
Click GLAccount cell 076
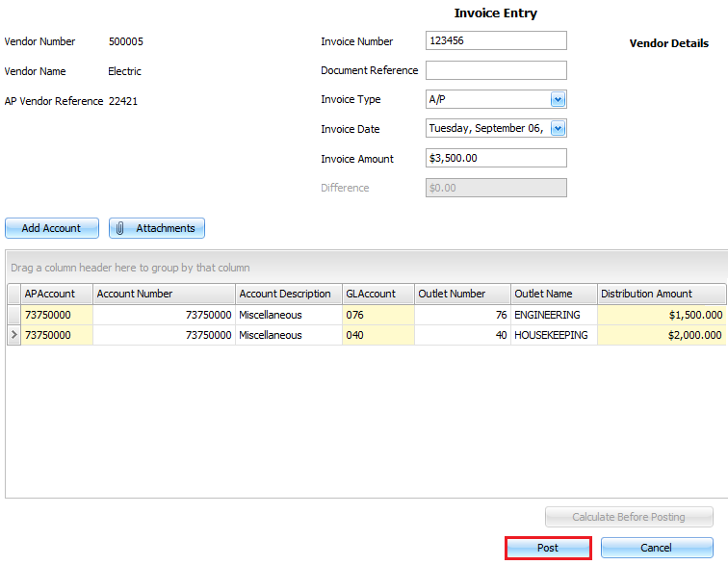[377, 315]
